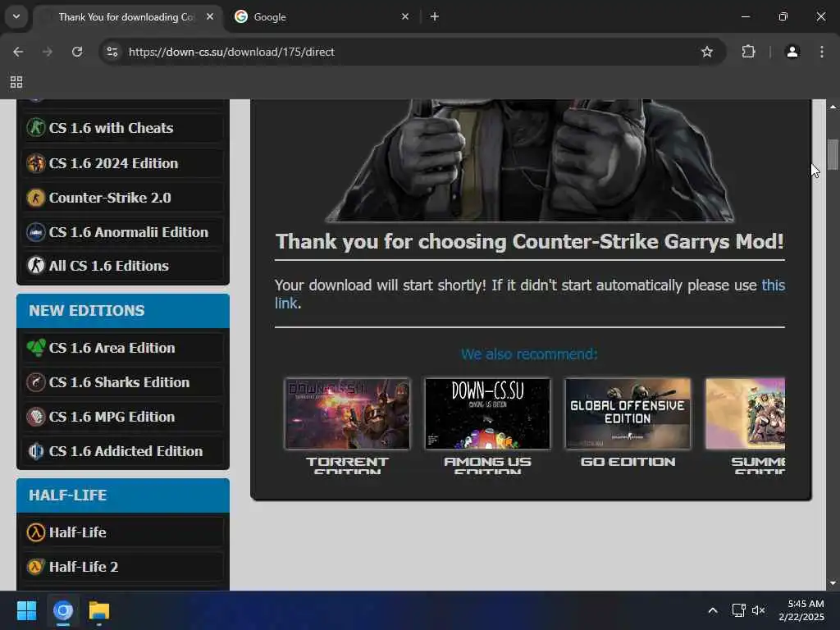Open the clock and date panel

click(x=801, y=610)
